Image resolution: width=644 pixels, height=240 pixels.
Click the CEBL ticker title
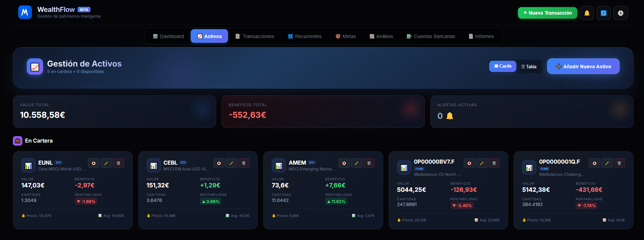click(170, 163)
